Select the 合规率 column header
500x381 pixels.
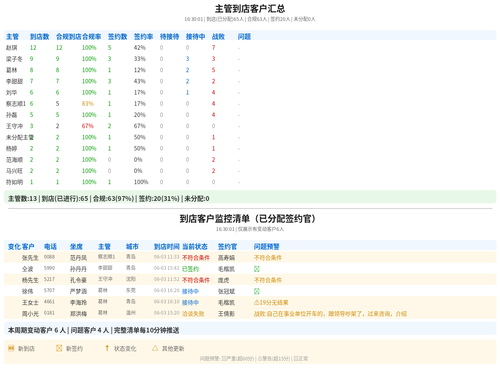(x=92, y=36)
